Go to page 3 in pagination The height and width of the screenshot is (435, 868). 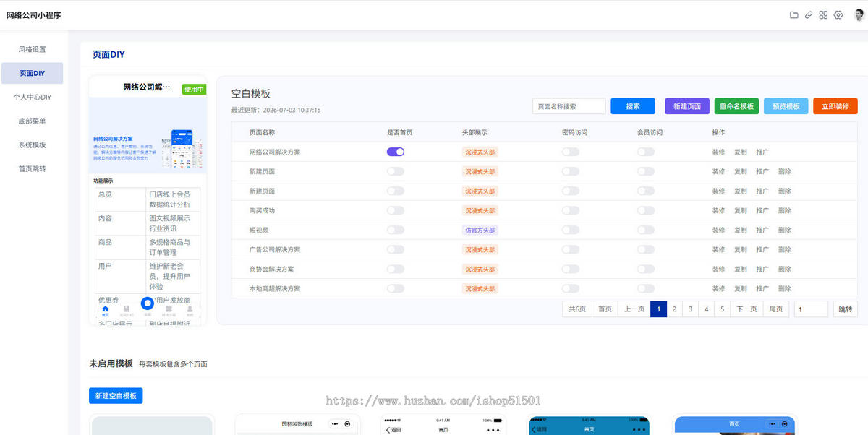[x=690, y=309]
